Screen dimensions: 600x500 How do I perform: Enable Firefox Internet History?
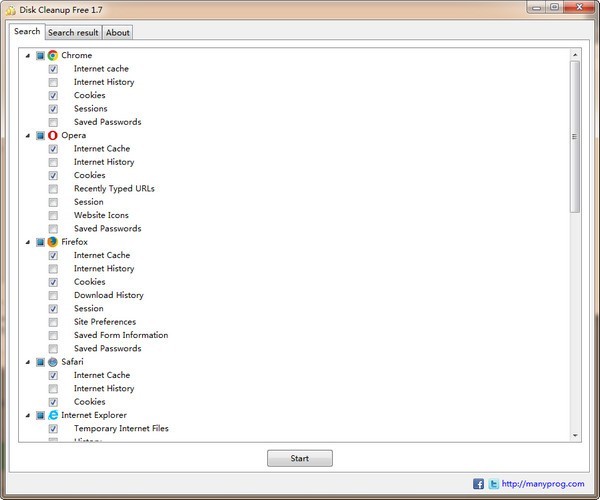pos(53,269)
